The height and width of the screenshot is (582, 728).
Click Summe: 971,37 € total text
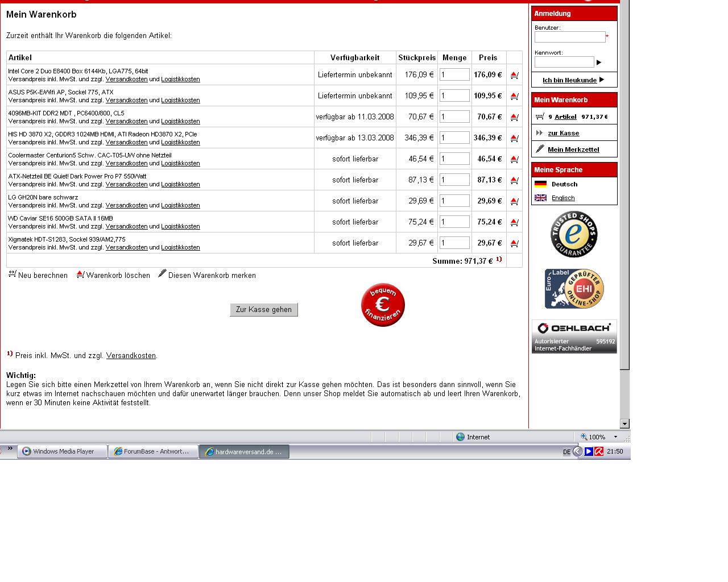(462, 261)
